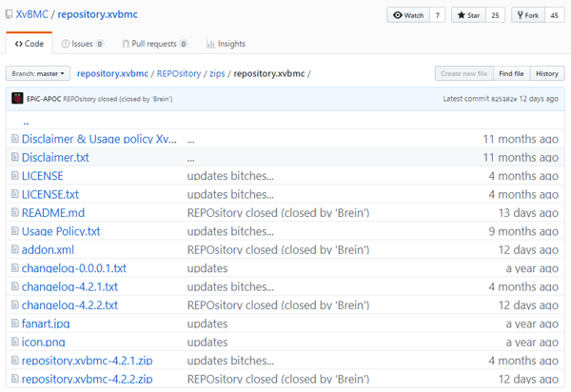Click the EPiC-APOC avatar image
The width and height of the screenshot is (571, 392).
(x=17, y=98)
